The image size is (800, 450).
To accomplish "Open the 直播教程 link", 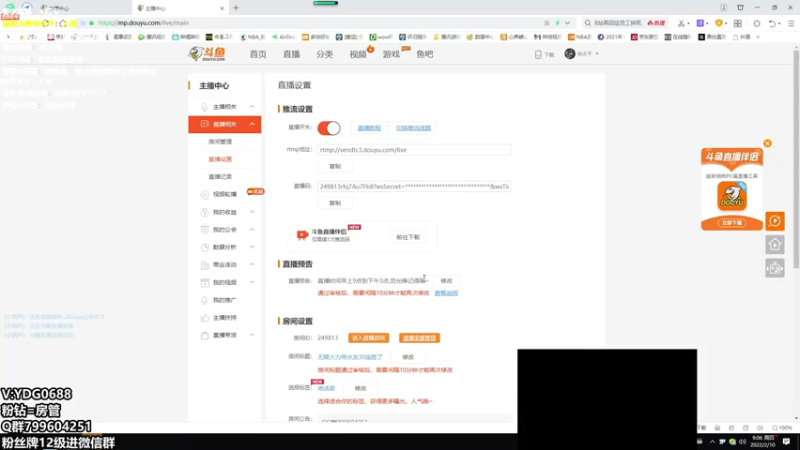I will [369, 128].
